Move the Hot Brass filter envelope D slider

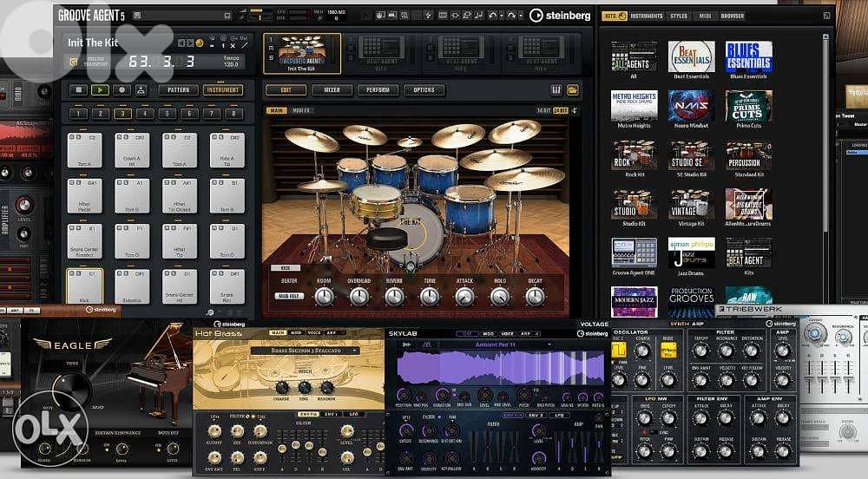click(x=296, y=445)
